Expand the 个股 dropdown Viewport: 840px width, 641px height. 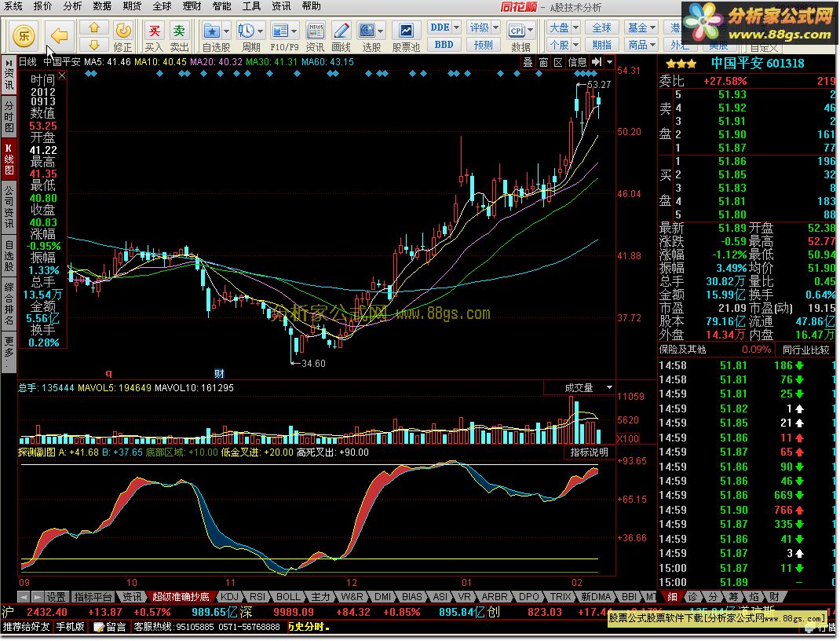(x=576, y=45)
